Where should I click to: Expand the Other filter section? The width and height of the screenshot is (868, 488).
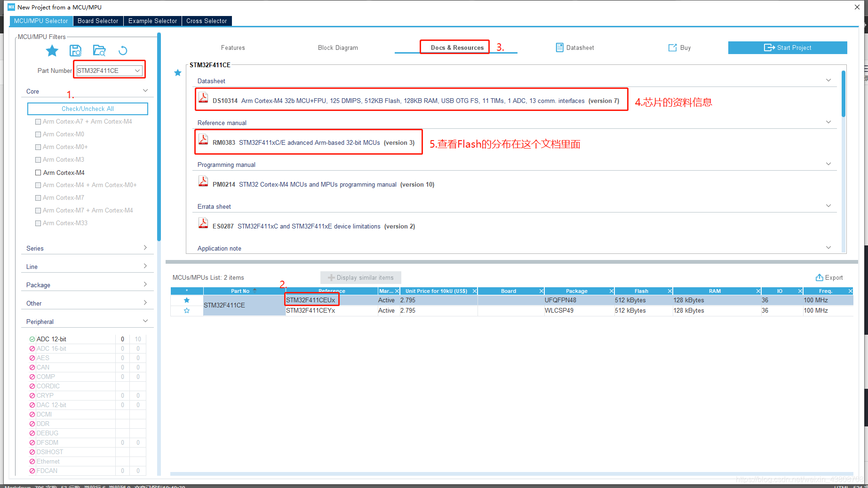pyautogui.click(x=145, y=303)
